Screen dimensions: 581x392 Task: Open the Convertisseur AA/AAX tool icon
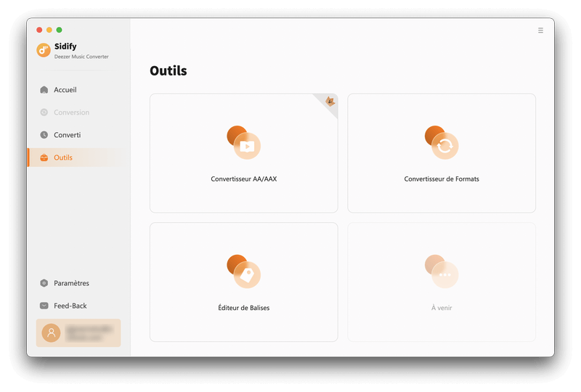(x=243, y=143)
